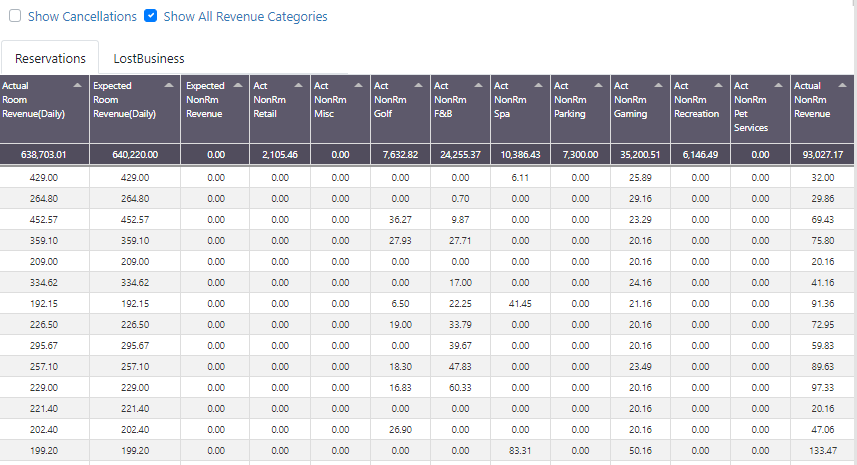The image size is (857, 465).
Task: Sort arrow on Act NonRm Recreation
Action: click(x=719, y=85)
